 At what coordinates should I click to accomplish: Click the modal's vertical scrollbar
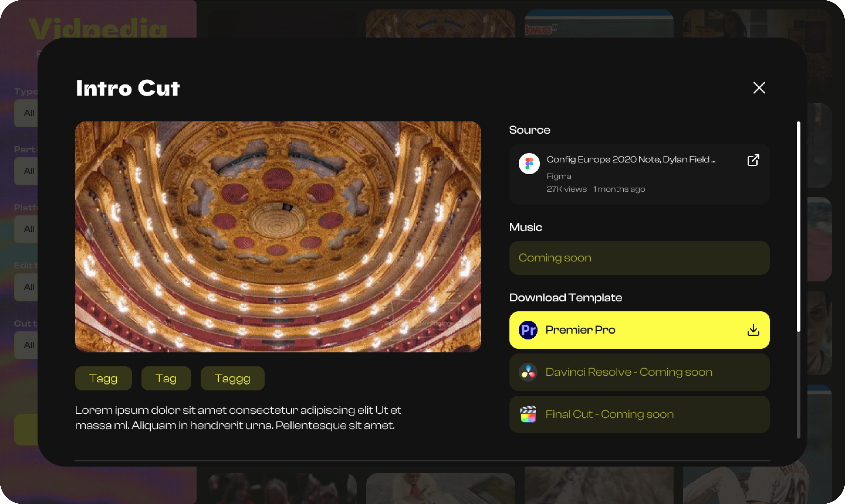pos(798,226)
